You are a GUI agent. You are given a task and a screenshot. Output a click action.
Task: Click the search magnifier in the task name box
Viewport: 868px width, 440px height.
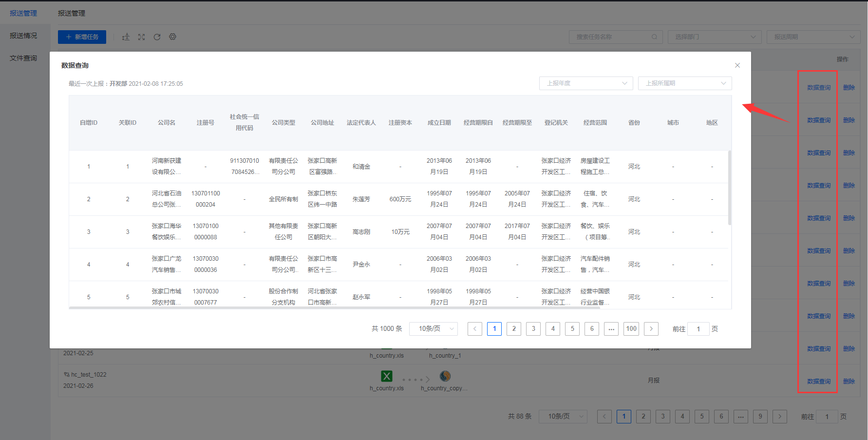click(654, 37)
